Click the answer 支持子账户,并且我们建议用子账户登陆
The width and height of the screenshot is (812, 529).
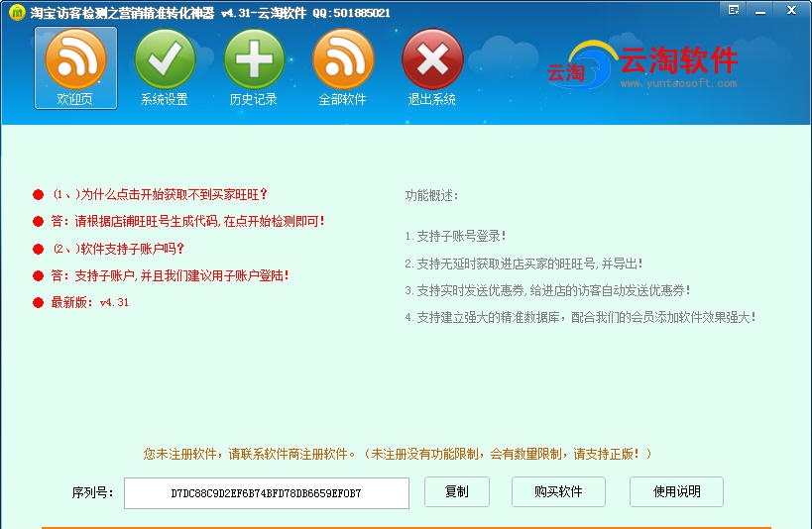(x=170, y=275)
